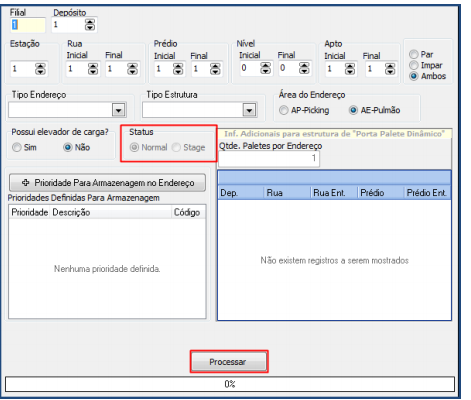Click the Prédio Final spinner
The height and width of the screenshot is (400, 471).
pos(215,69)
